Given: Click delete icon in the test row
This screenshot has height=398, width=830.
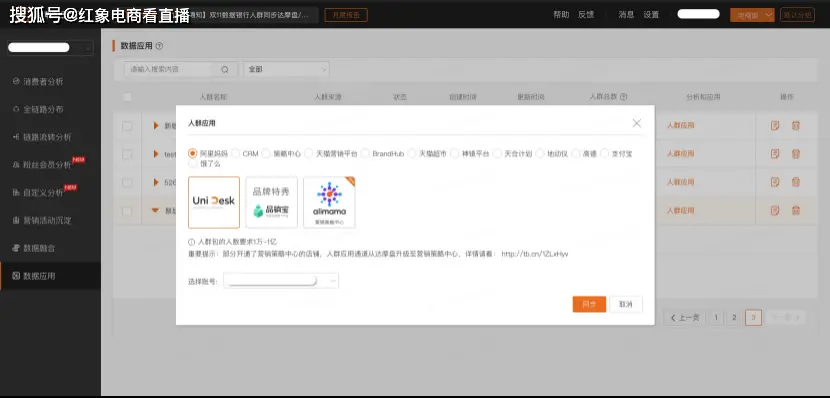Looking at the screenshot, I should tap(795, 153).
